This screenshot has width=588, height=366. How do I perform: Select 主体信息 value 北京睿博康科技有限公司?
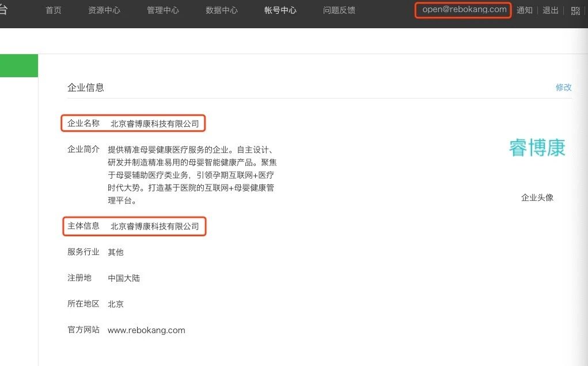155,226
